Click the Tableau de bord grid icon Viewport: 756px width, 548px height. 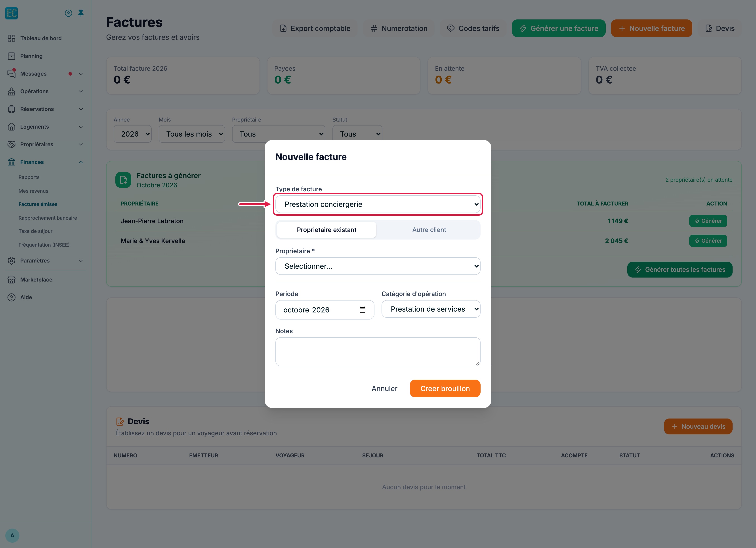pyautogui.click(x=12, y=38)
